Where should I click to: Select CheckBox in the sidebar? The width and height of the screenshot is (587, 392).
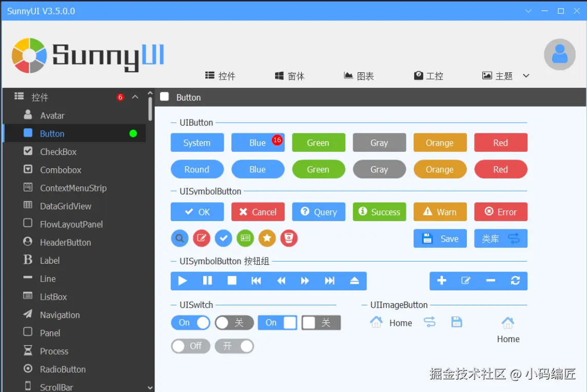(74, 152)
